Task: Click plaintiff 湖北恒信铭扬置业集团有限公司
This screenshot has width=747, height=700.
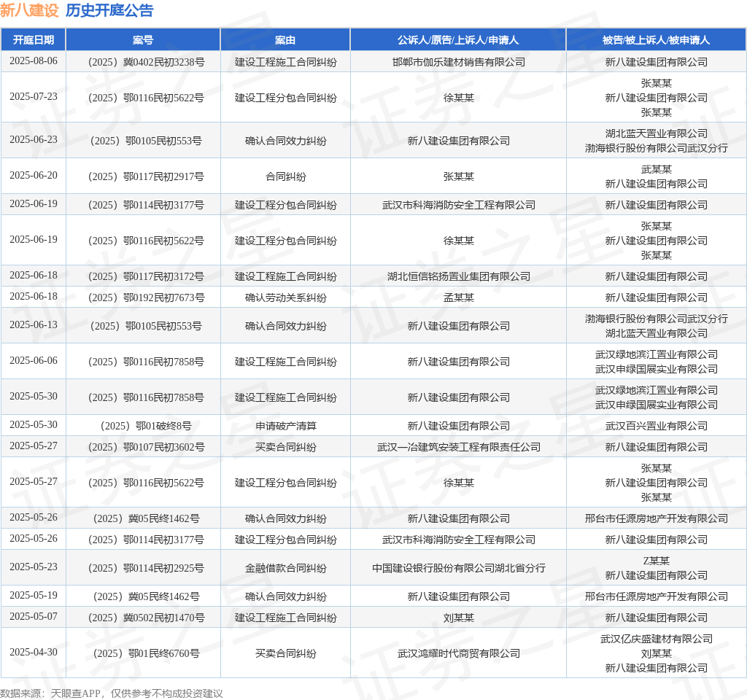Action: coord(459,276)
